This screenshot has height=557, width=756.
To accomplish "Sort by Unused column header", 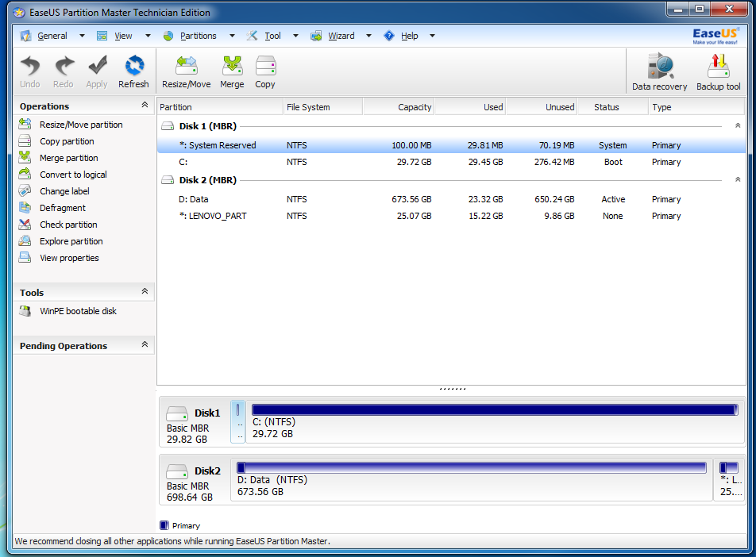I will [542, 107].
